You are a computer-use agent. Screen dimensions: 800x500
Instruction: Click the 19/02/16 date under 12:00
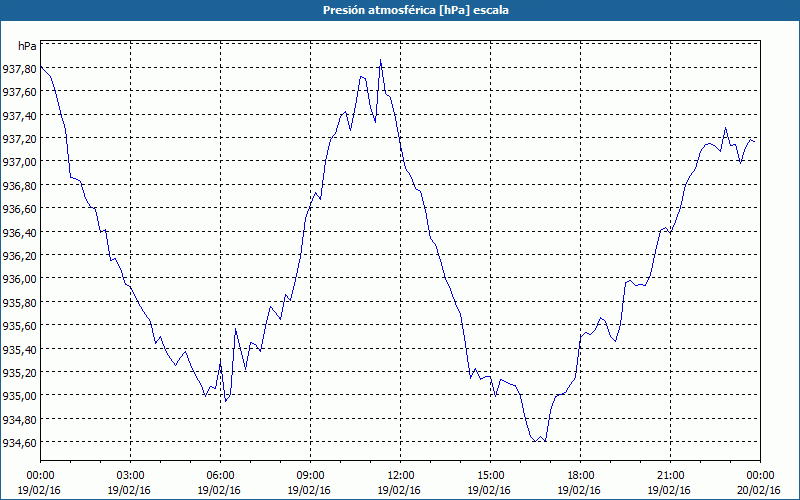[399, 490]
